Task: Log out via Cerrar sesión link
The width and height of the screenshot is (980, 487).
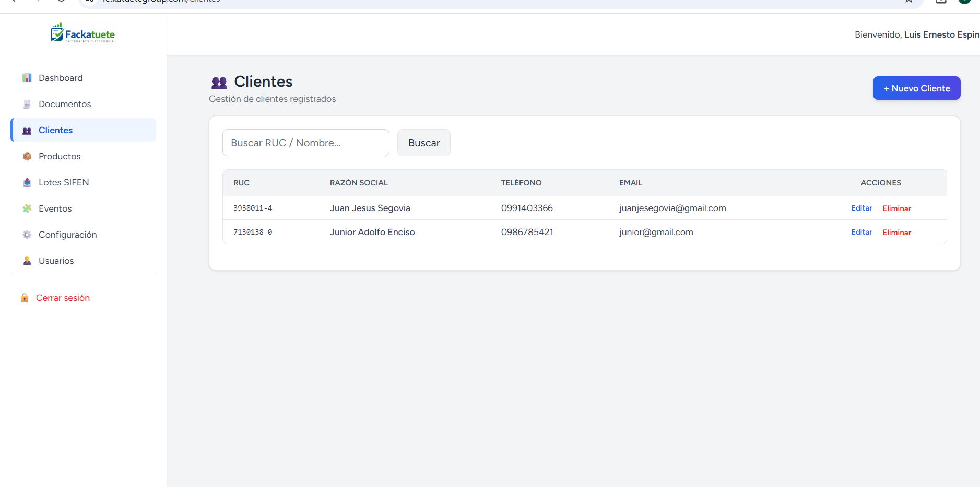Action: (x=63, y=298)
